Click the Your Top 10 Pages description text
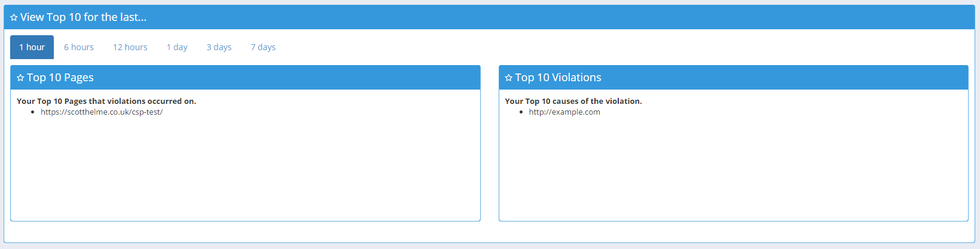This screenshot has width=980, height=249. pos(106,102)
